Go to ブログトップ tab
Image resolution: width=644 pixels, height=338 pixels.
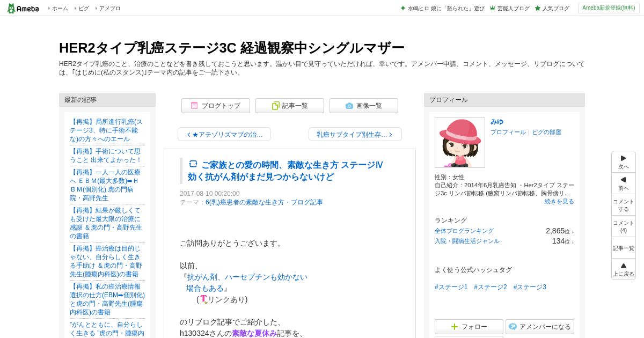(x=216, y=106)
